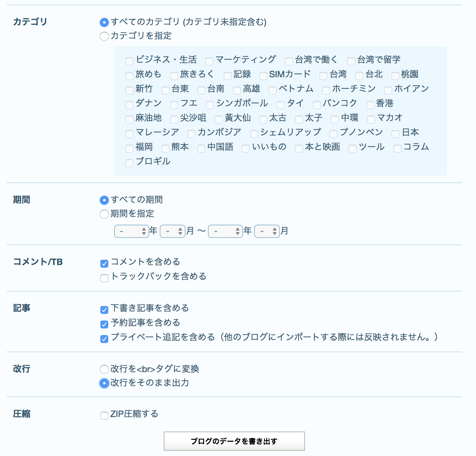Uncheck プライベート追記を含める checkbox

coord(104,339)
